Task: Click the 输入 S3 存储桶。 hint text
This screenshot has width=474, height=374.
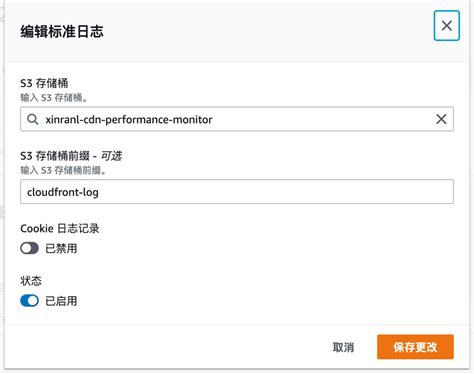Action: tap(54, 98)
